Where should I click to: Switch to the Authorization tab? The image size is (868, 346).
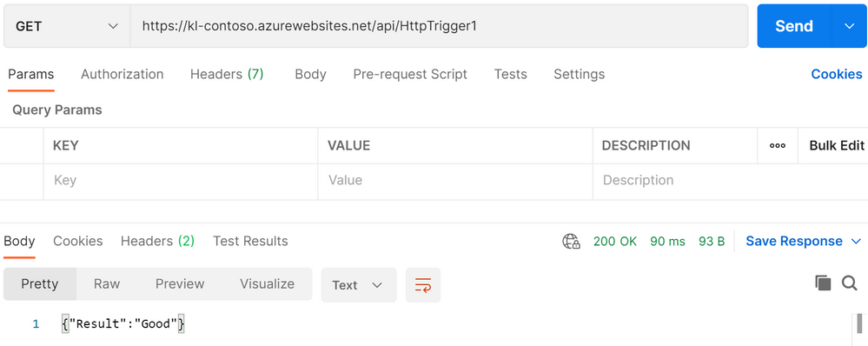[x=123, y=74]
